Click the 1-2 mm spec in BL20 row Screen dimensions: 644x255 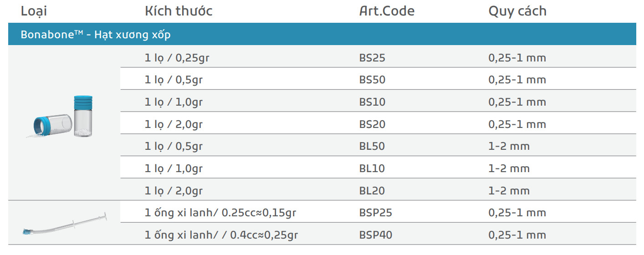pos(509,191)
